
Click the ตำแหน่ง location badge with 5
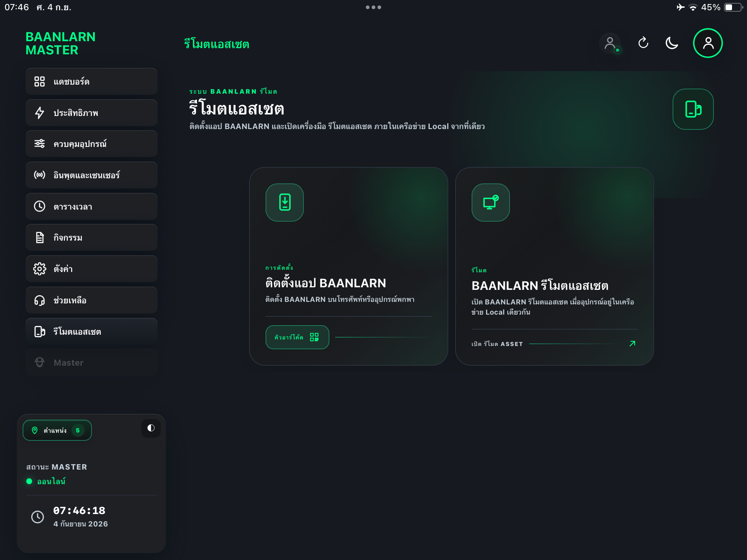point(57,430)
